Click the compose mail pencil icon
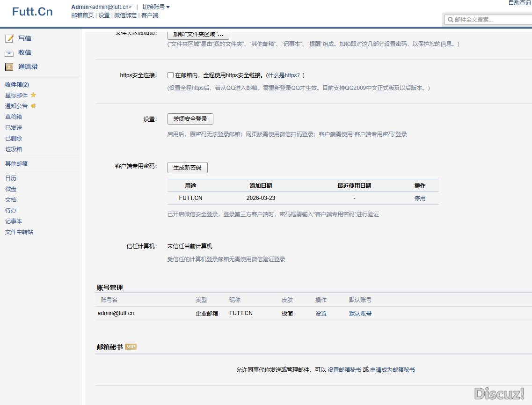This screenshot has height=405, width=532. coord(9,38)
